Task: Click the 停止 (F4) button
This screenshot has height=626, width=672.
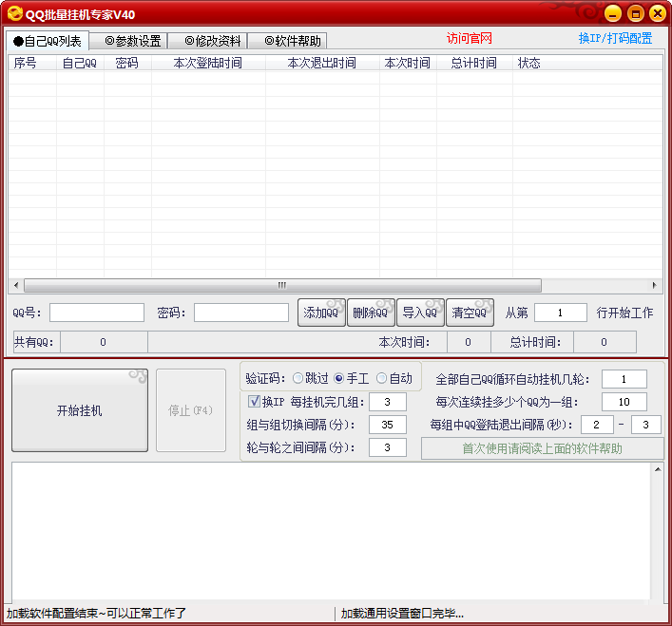Action: click(191, 410)
